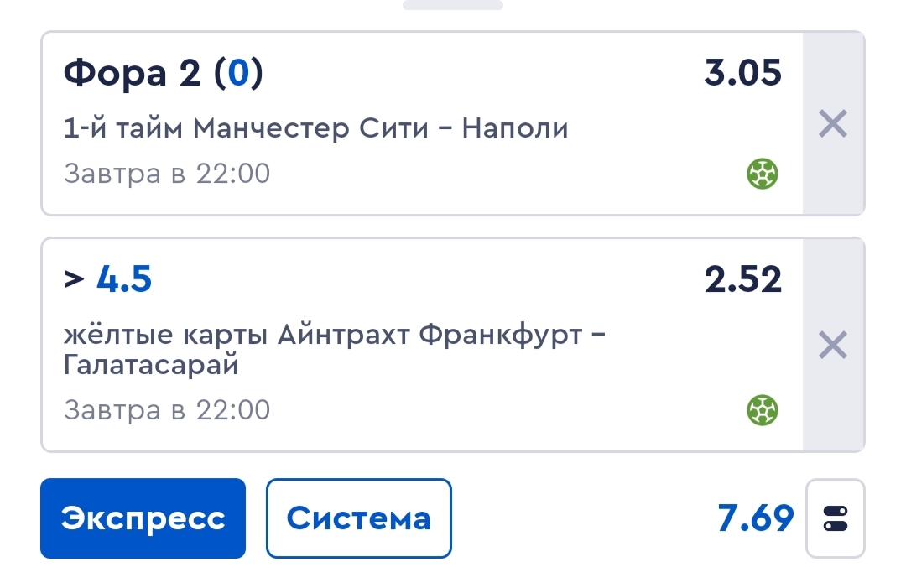Image resolution: width=906 pixels, height=588 pixels.
Task: Open the Фора 2 (0) bet title
Action: pos(163,73)
